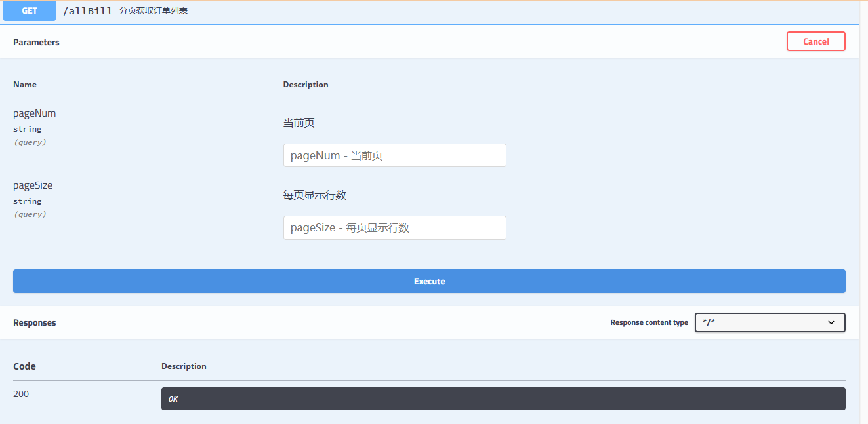Select the 每页显示行数 description text
868x424 pixels.
coord(314,195)
